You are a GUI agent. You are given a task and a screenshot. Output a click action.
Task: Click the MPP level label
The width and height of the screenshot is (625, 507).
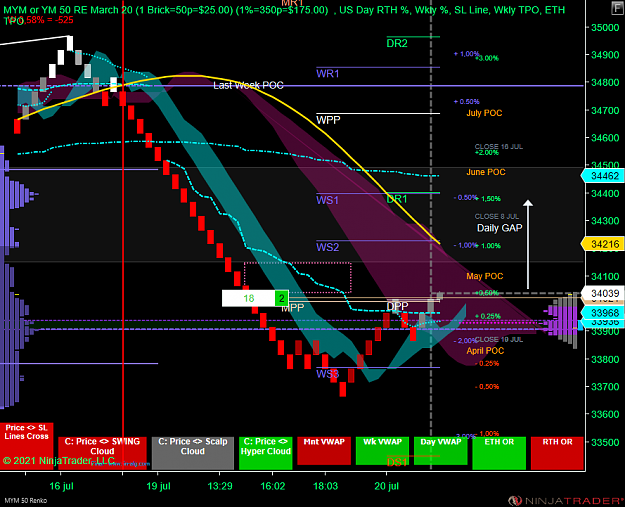[293, 307]
